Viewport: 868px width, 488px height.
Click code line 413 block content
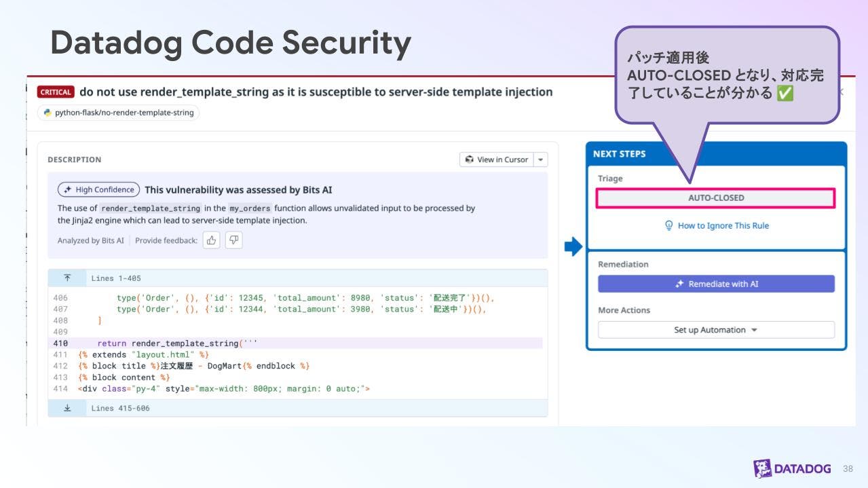point(124,377)
